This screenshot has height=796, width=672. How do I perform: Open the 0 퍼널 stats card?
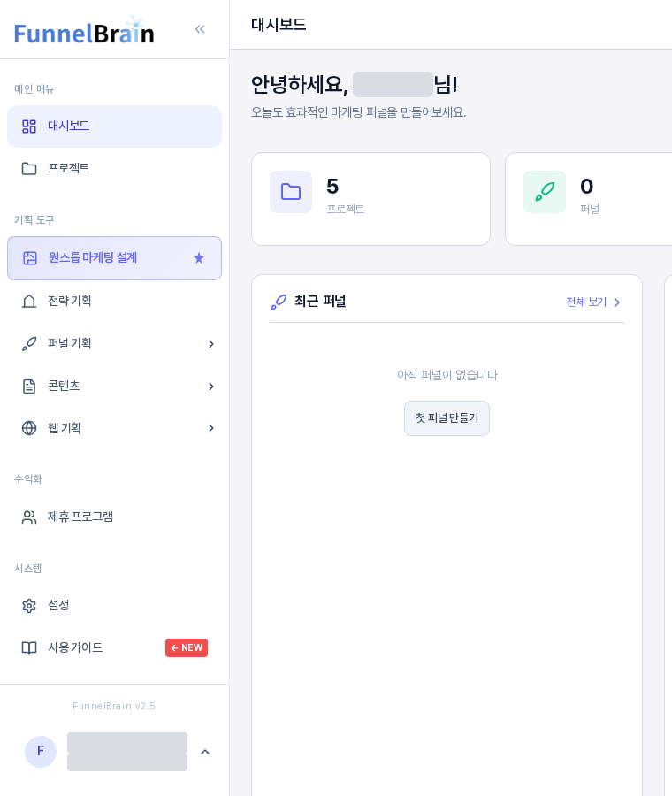589,199
